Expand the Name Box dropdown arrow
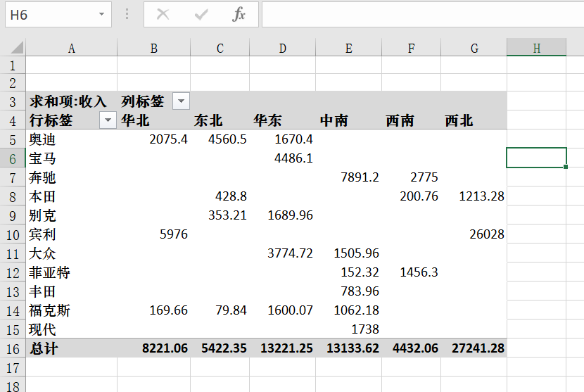584x392 pixels. click(101, 14)
